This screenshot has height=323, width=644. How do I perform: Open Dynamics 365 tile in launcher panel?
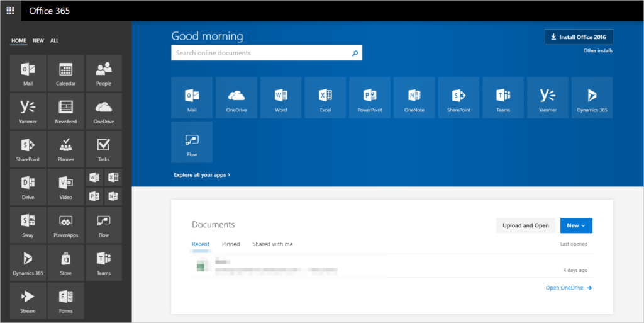[x=28, y=263]
